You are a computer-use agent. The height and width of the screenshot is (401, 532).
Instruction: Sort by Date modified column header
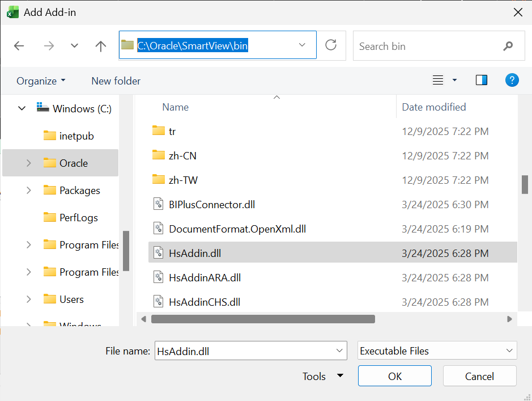(433, 107)
